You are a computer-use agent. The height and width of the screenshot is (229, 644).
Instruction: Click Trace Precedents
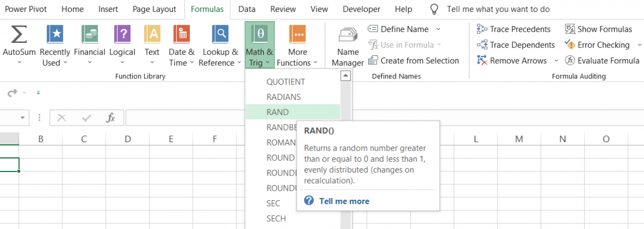click(x=514, y=29)
